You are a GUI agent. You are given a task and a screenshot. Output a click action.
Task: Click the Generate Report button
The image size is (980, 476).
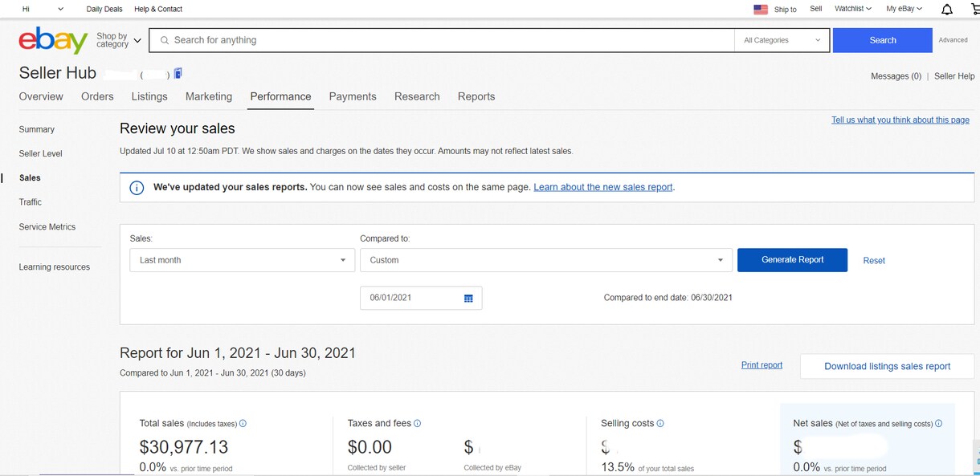[x=792, y=260]
